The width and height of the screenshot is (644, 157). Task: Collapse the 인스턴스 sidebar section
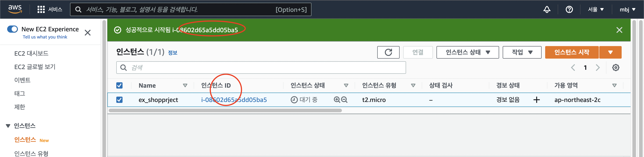coord(8,126)
